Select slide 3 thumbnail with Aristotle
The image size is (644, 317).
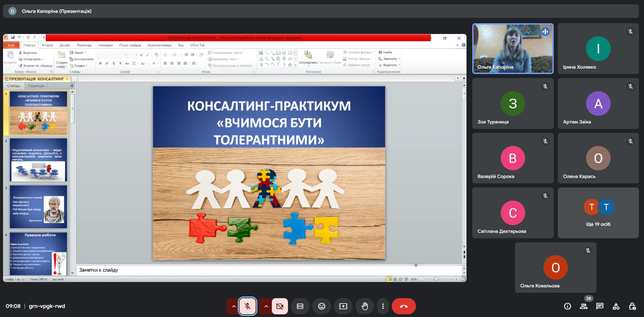(x=38, y=207)
